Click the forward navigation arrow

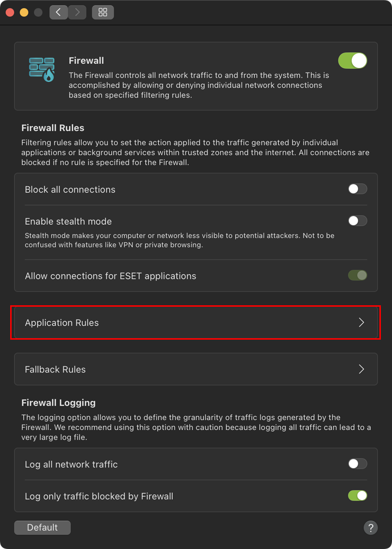77,12
